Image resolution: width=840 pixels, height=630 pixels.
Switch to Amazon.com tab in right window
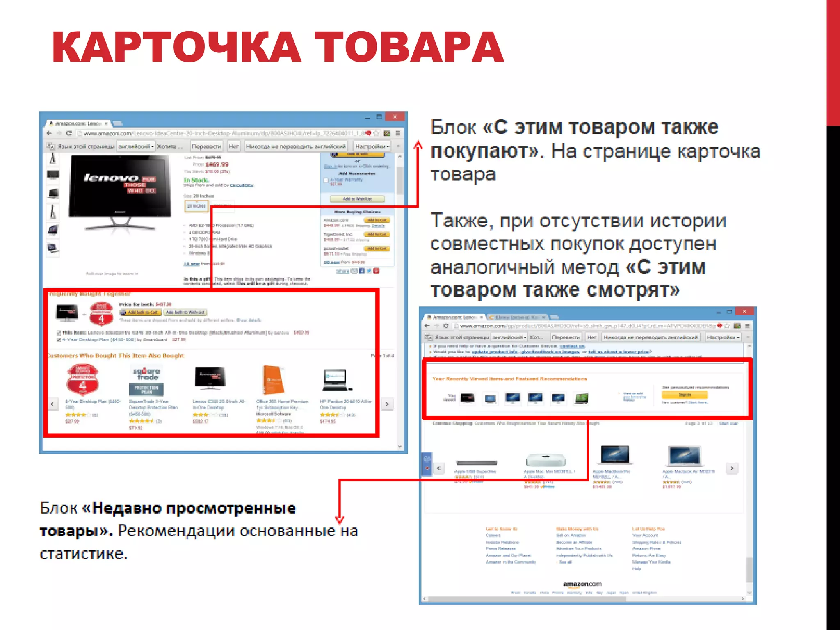point(454,317)
